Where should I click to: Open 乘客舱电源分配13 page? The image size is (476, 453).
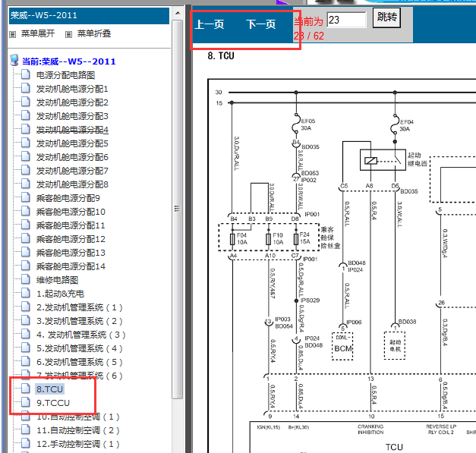pos(71,253)
